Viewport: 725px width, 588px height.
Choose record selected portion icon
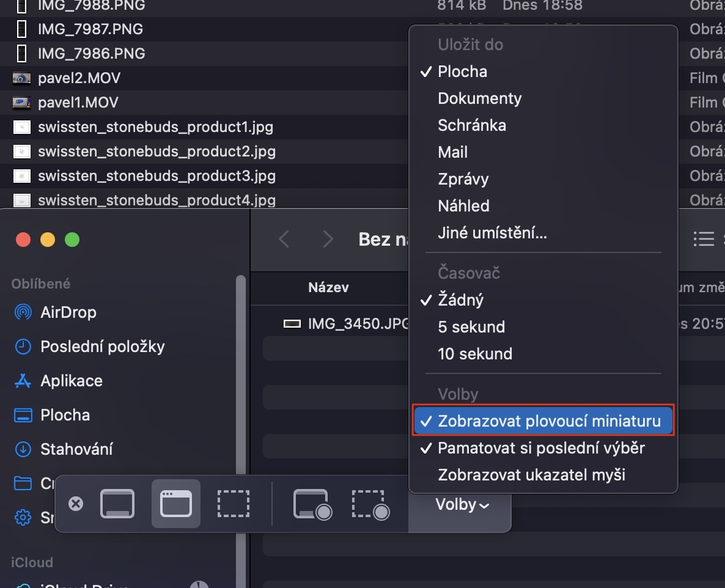point(370,504)
